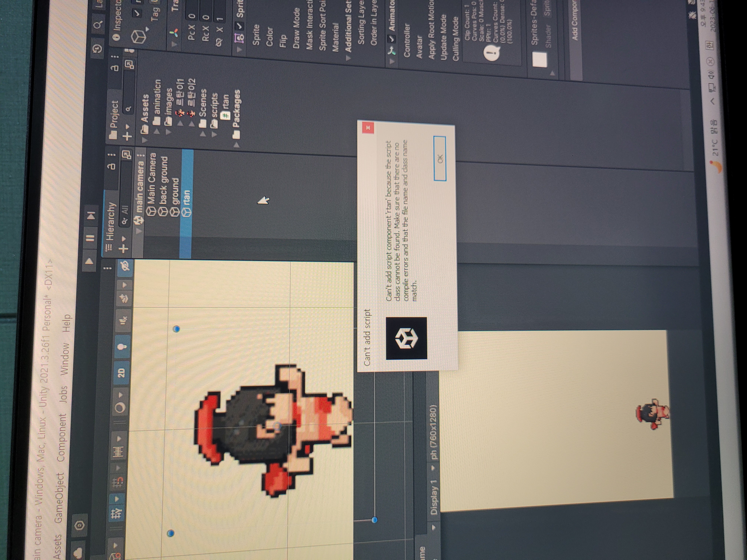This screenshot has height=560, width=747.
Task: Open the Assets menu
Action: click(58, 547)
